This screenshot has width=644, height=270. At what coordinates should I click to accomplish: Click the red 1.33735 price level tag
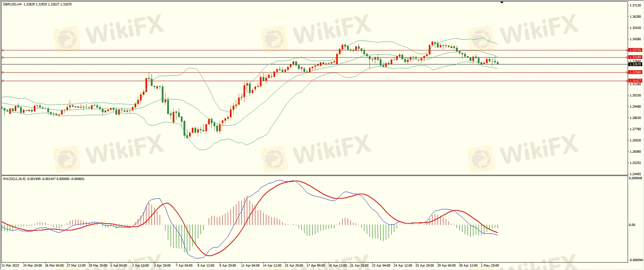pos(635,50)
